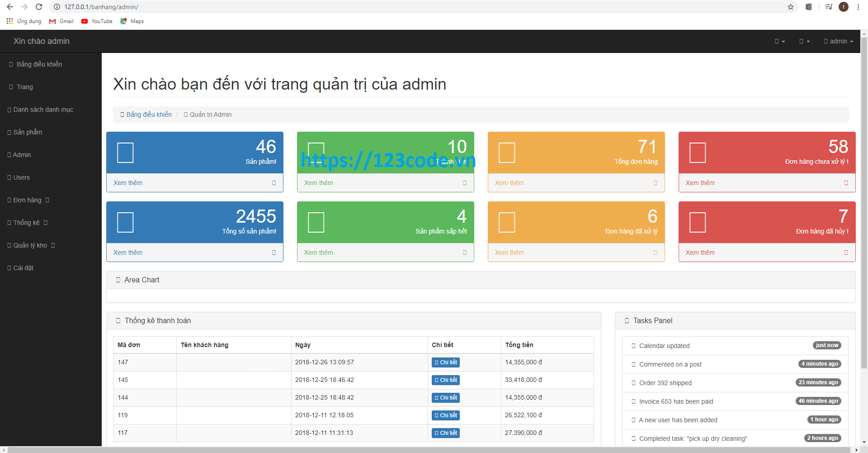This screenshot has width=868, height=453.
Task: Select the Bảng điều khiển icon in sidebar
Action: pos(11,64)
